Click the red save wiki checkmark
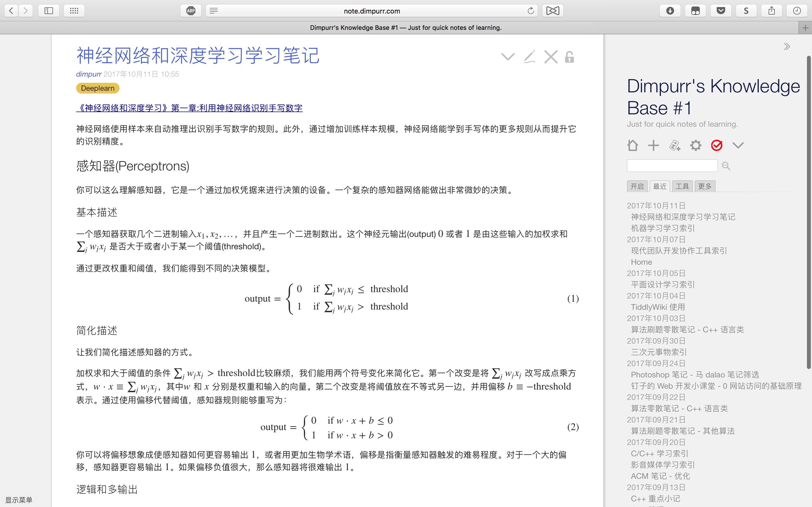 point(717,146)
